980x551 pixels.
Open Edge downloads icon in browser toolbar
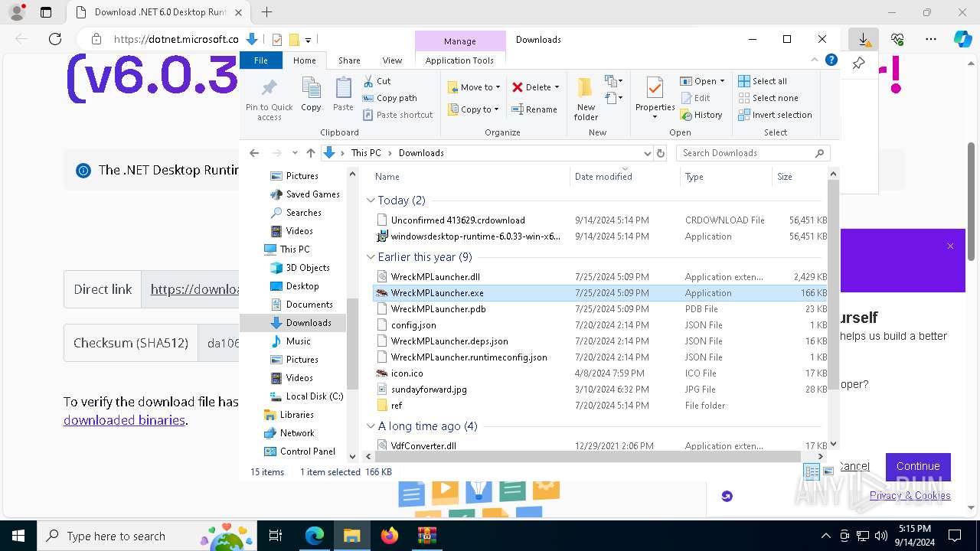click(x=864, y=39)
